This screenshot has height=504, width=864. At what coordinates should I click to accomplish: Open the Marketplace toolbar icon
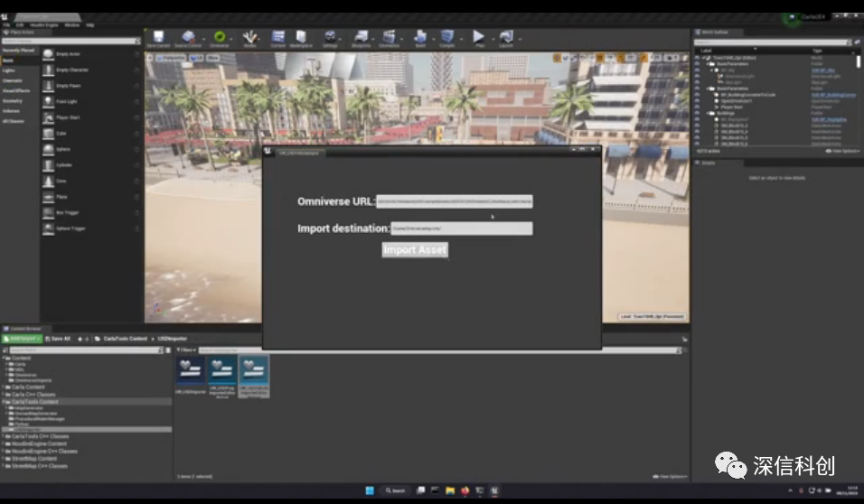coord(301,37)
